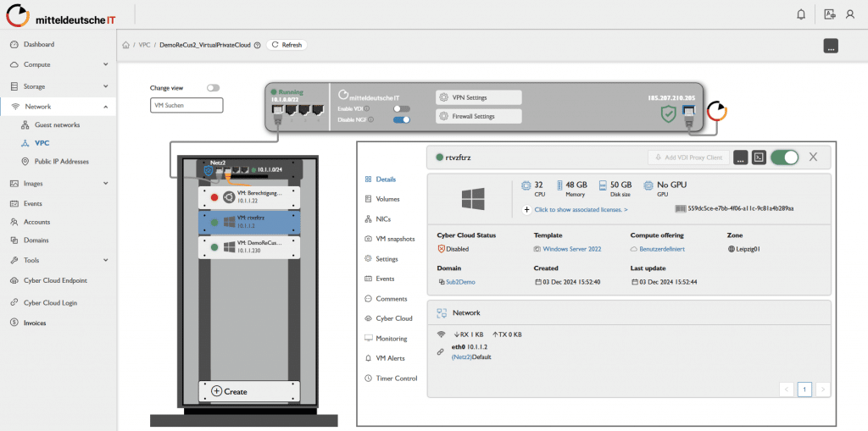The height and width of the screenshot is (431, 868).
Task: Switch to the Monitoring tab
Action: coord(392,338)
